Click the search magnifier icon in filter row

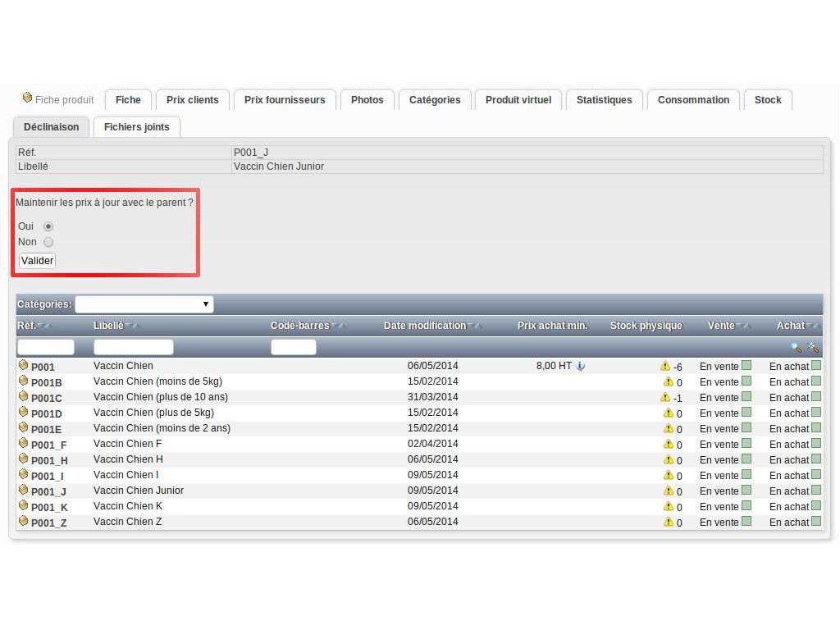(x=796, y=348)
